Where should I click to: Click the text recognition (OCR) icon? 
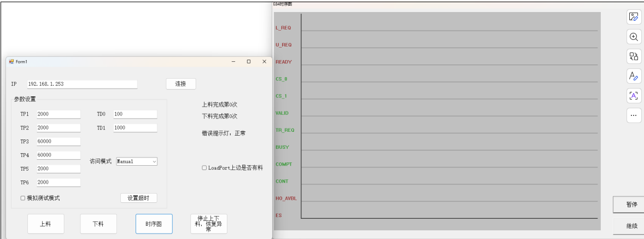(634, 96)
